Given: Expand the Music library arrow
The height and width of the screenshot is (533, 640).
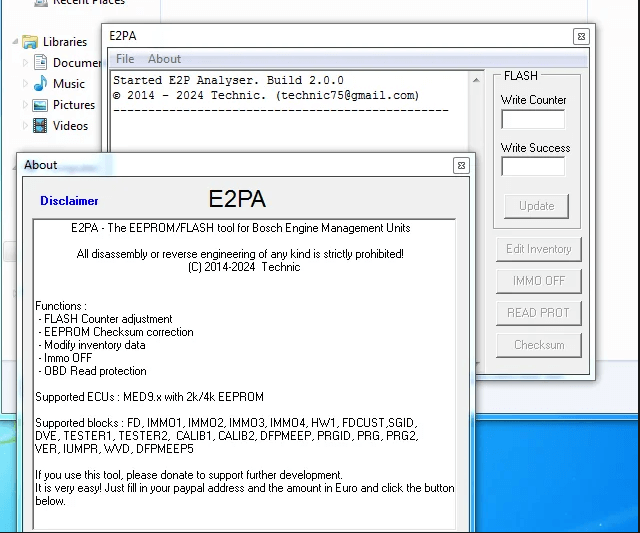Looking at the screenshot, I should (x=27, y=84).
